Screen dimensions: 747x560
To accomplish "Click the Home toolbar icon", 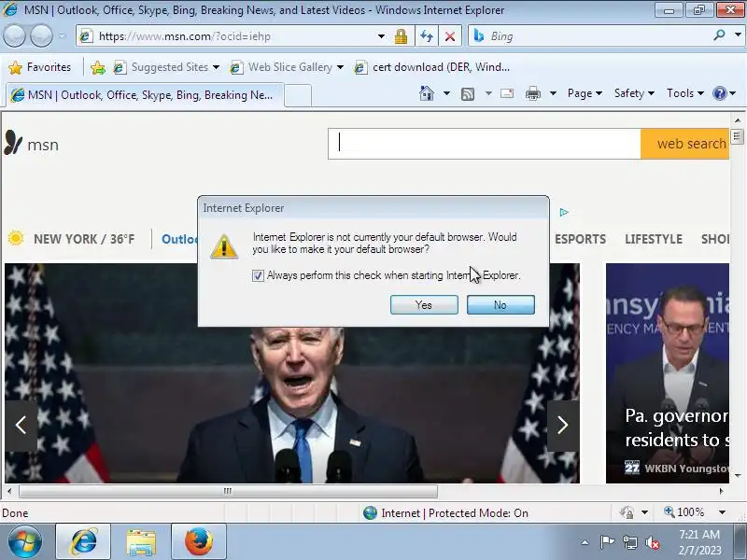I will tap(427, 93).
